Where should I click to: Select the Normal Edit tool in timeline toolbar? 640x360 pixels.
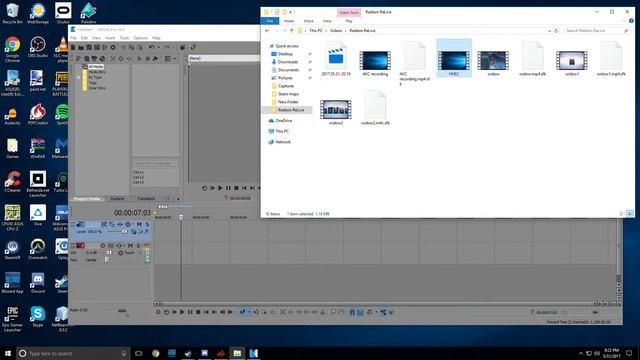[242, 312]
